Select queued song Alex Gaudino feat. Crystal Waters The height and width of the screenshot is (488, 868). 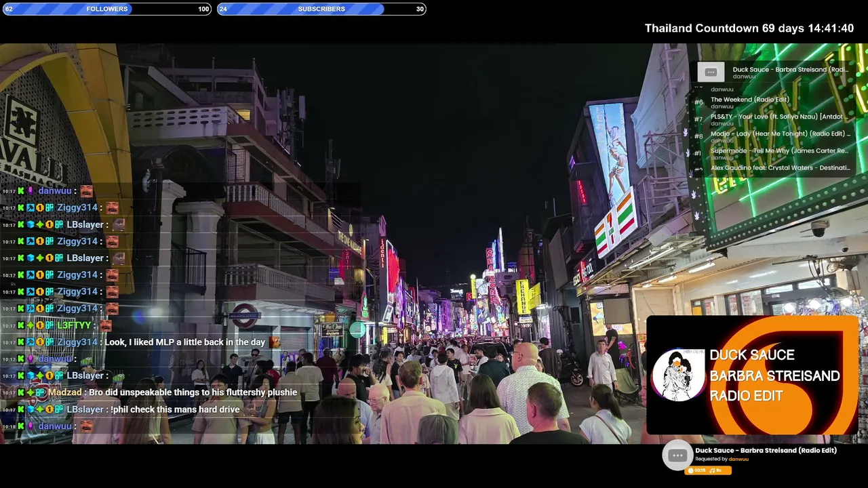[780, 167]
